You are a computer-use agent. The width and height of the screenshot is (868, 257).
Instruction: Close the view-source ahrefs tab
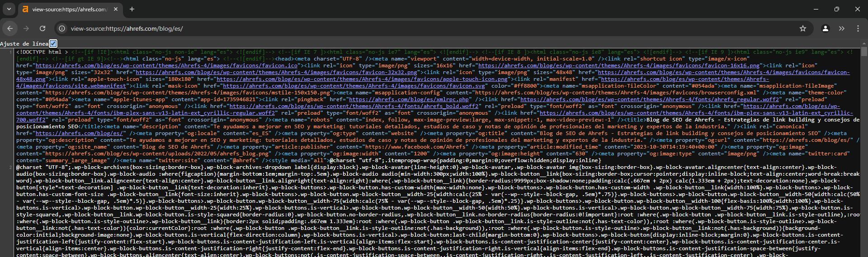pyautogui.click(x=116, y=9)
